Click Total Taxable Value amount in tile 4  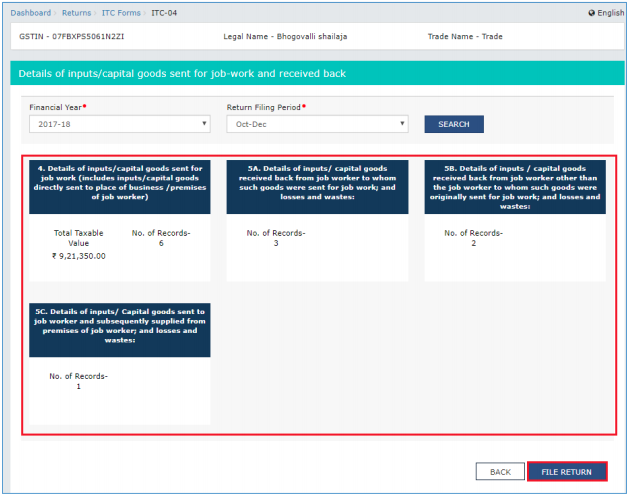(79, 256)
